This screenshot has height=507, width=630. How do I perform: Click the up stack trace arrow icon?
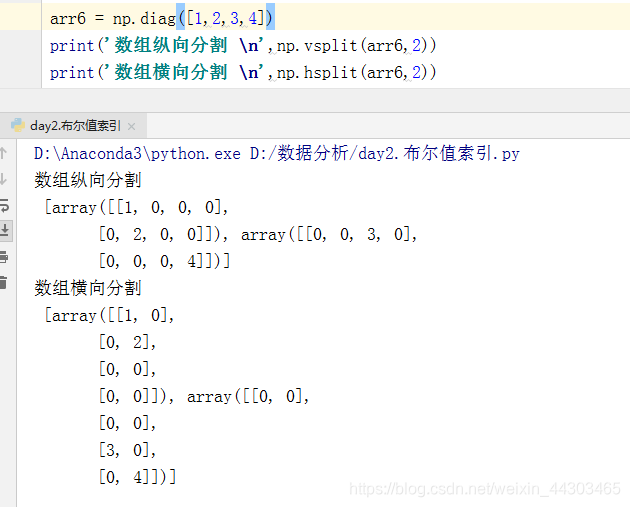3,153
